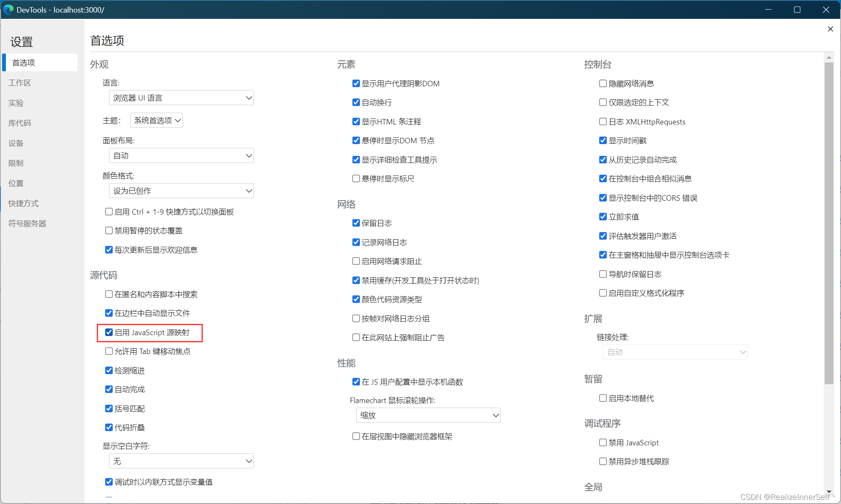841x504 pixels.
Task: Check 启用本地替代 under 暂留
Action: coord(603,398)
